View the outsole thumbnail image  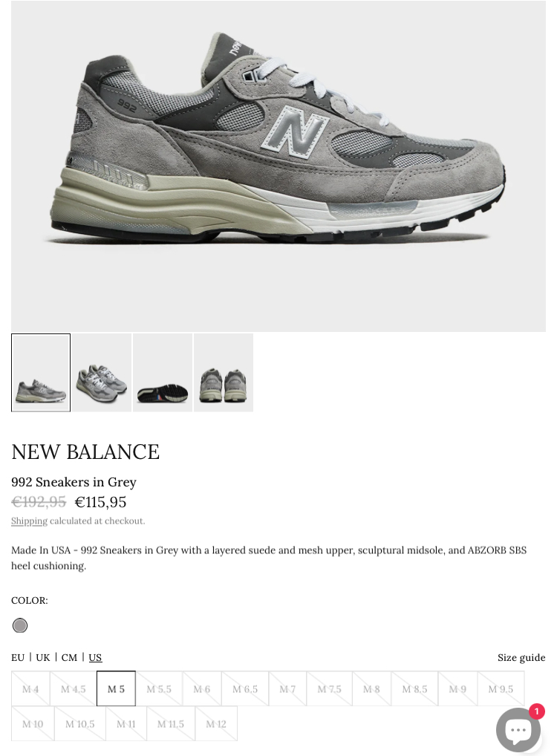[x=163, y=373]
